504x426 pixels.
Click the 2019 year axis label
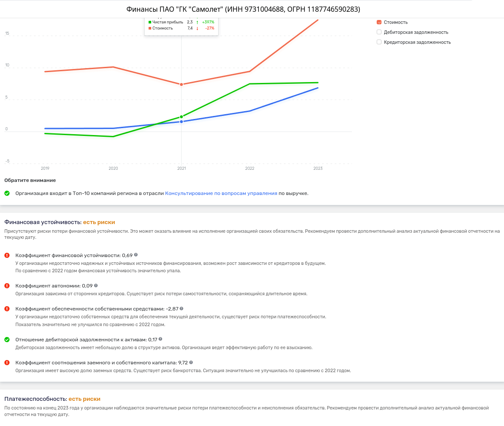pos(45,168)
